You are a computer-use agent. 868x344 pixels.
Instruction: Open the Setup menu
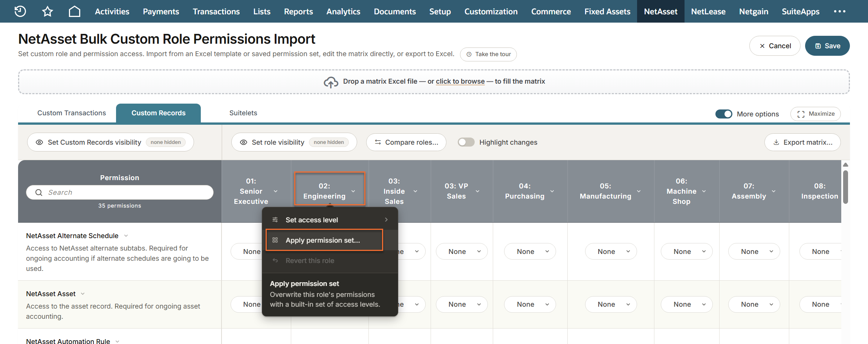coord(440,11)
